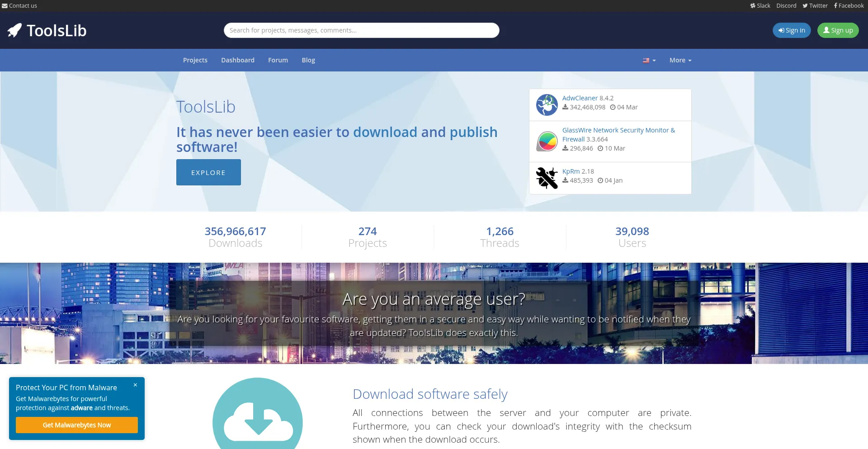Image resolution: width=868 pixels, height=449 pixels.
Task: Click the 1,266 Threads statistic
Action: pos(500,237)
